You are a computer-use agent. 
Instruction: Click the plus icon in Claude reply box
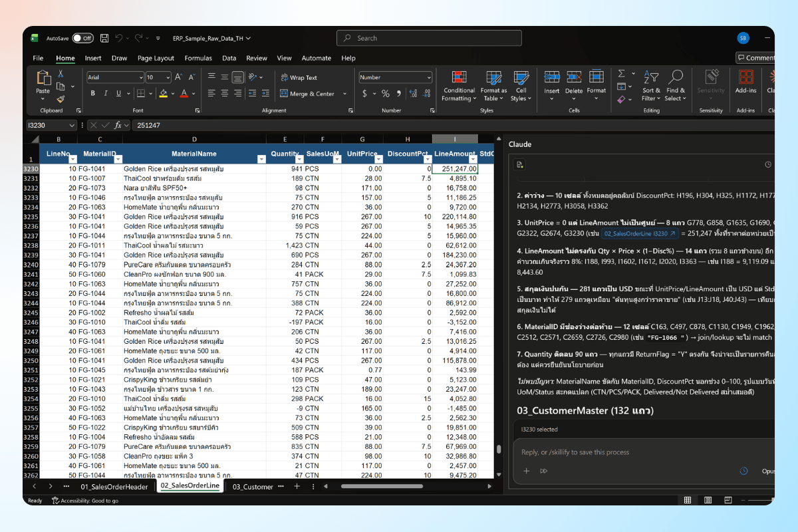(526, 471)
